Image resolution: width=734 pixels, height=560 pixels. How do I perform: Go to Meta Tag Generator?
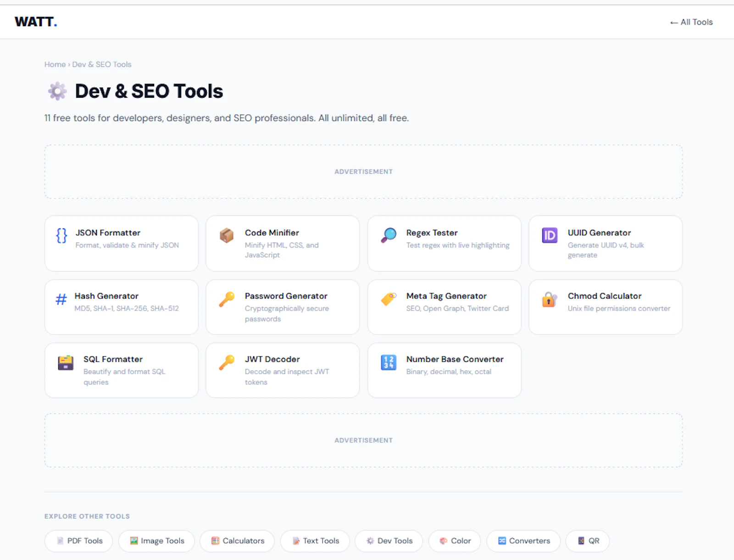445,307
